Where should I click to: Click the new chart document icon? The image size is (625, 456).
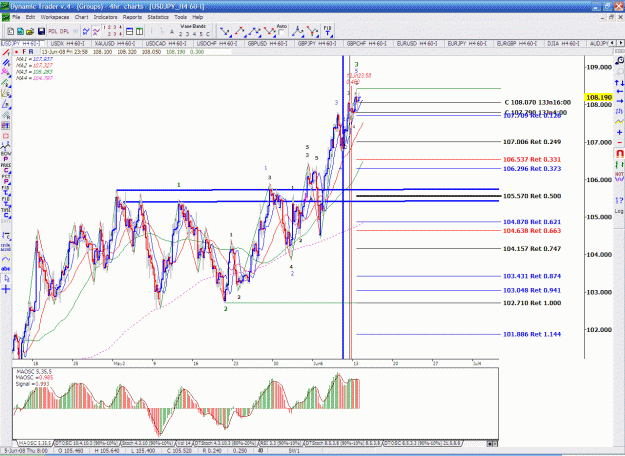click(x=11, y=31)
